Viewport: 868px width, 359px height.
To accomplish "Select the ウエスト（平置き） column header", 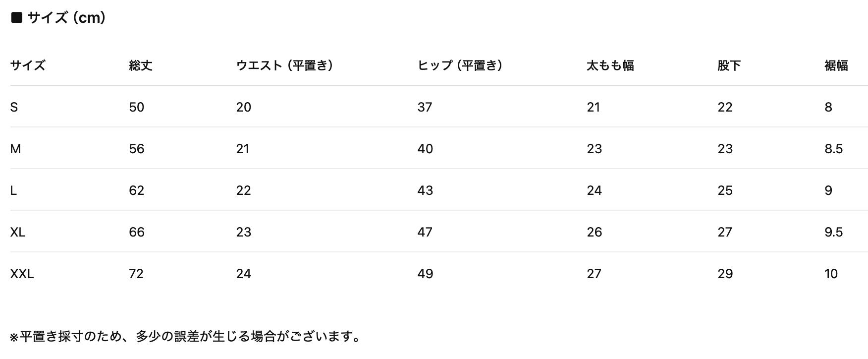I will [284, 65].
